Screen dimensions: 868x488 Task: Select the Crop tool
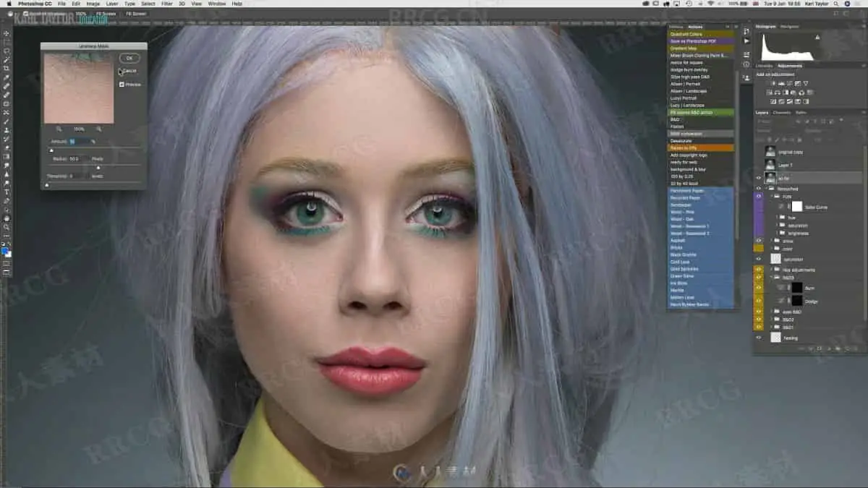click(x=7, y=68)
